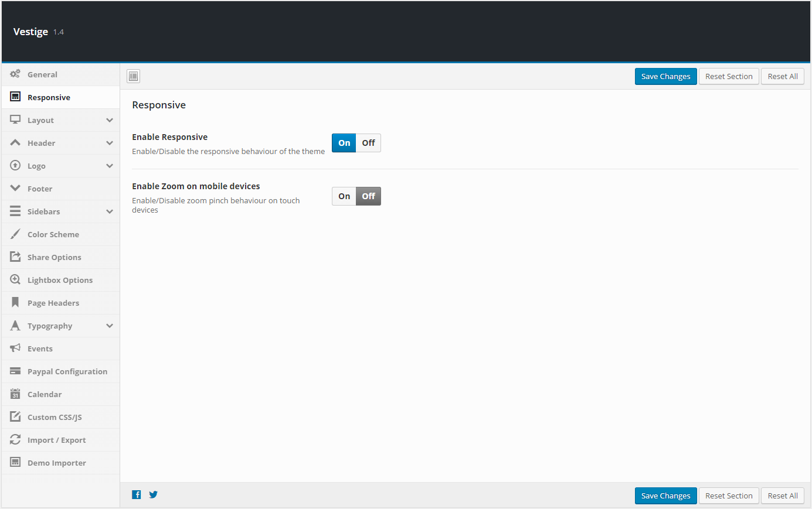The height and width of the screenshot is (509, 812).
Task: Expand the Layout section chevron
Action: pos(110,120)
